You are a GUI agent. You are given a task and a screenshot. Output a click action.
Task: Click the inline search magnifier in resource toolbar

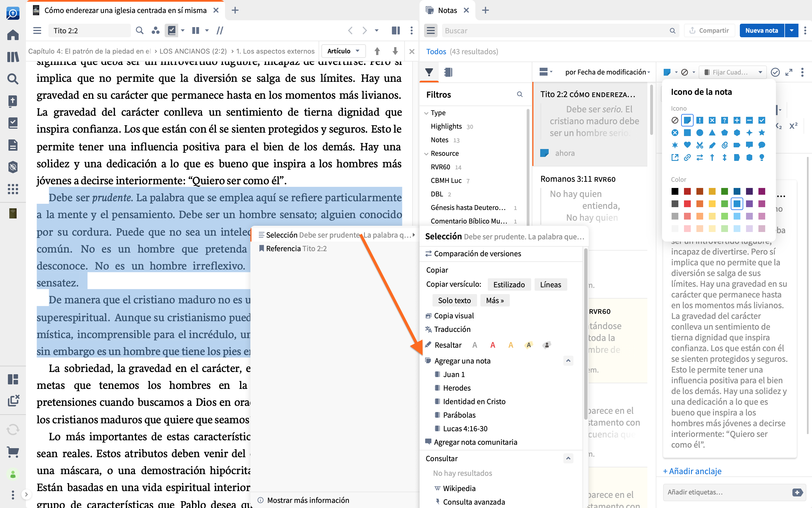[140, 30]
